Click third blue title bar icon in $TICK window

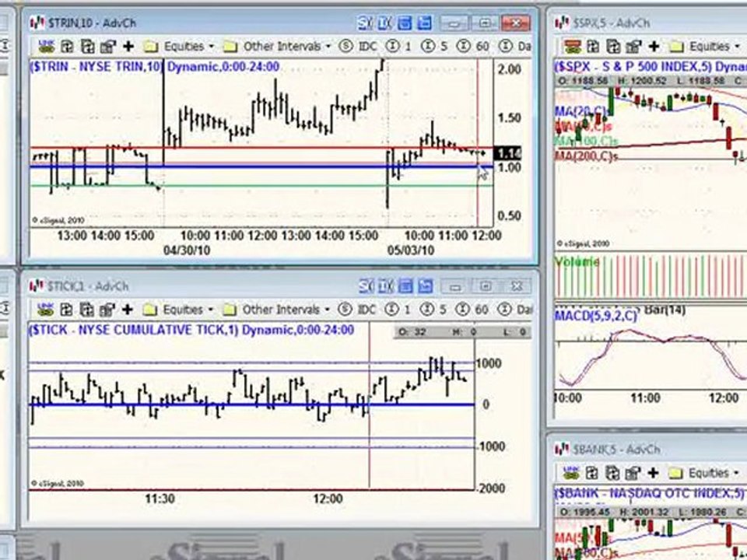click(x=405, y=286)
